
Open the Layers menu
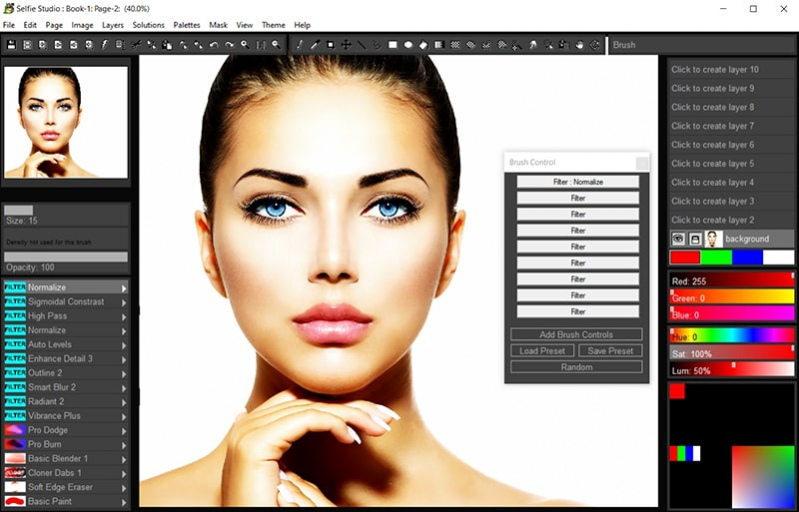pos(112,25)
